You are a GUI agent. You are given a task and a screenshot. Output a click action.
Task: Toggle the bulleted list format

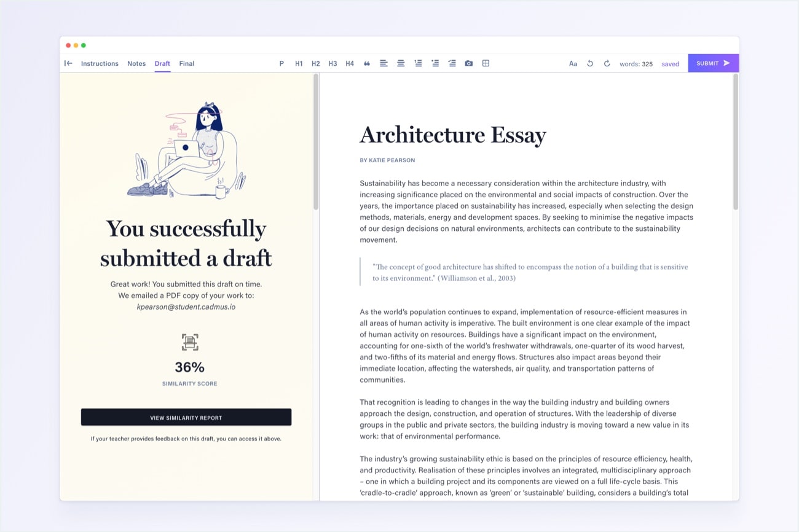(x=435, y=63)
